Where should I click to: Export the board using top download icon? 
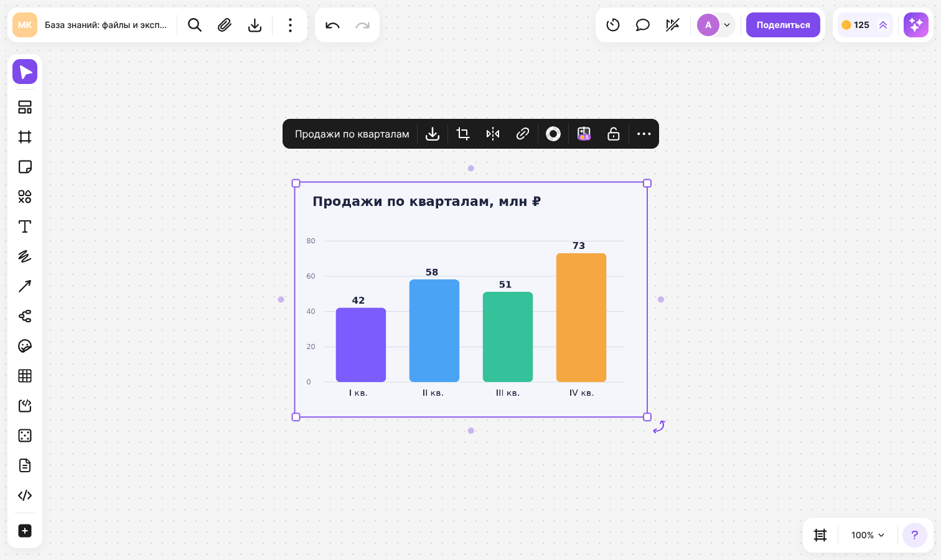coord(255,25)
